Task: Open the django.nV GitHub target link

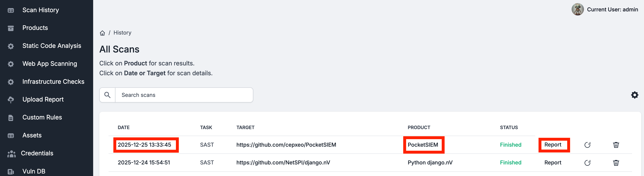Action: pos(283,163)
